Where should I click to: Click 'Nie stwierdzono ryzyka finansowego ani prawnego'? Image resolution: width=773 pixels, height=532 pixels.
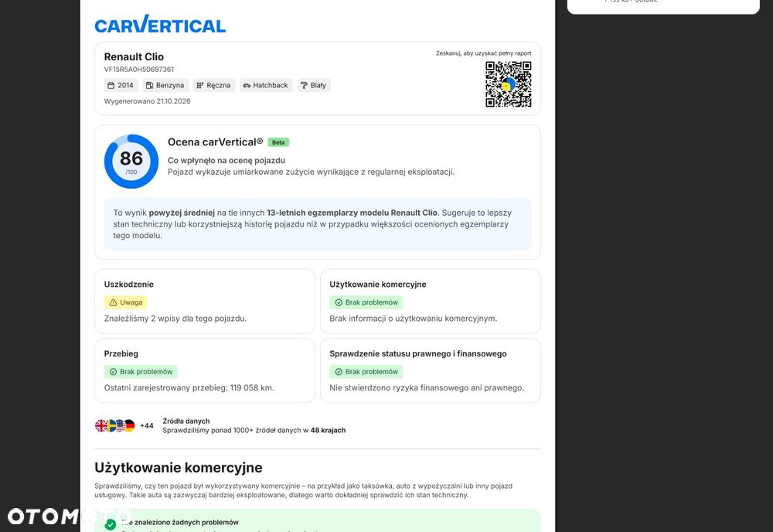pos(427,388)
